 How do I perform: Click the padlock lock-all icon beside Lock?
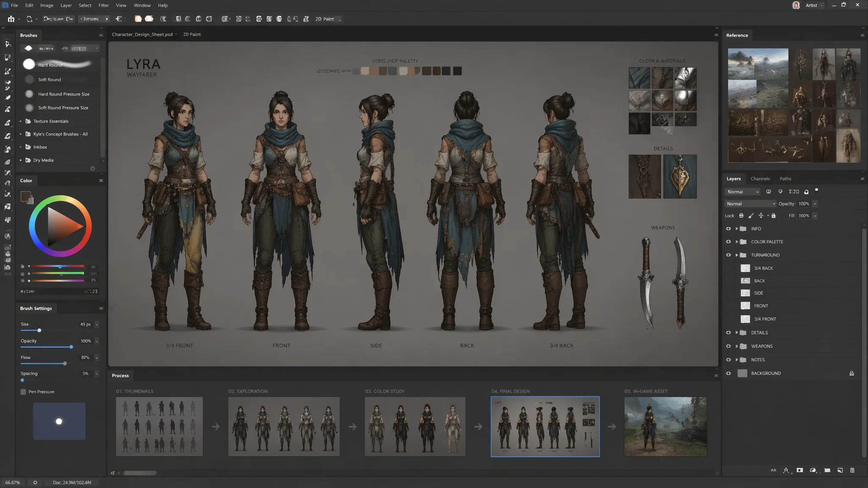(x=773, y=216)
